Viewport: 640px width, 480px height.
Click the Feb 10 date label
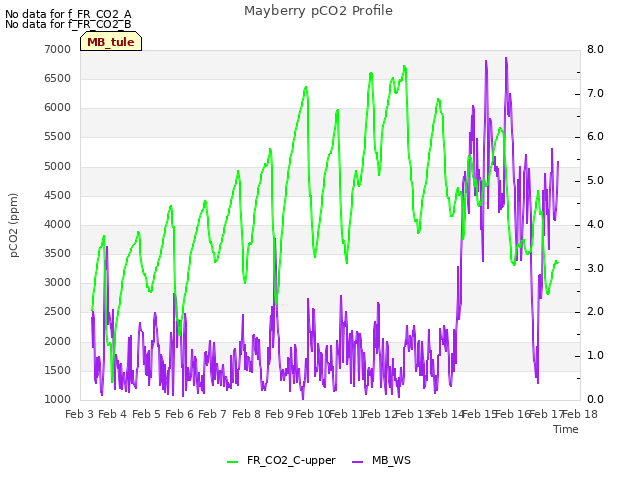[313, 414]
